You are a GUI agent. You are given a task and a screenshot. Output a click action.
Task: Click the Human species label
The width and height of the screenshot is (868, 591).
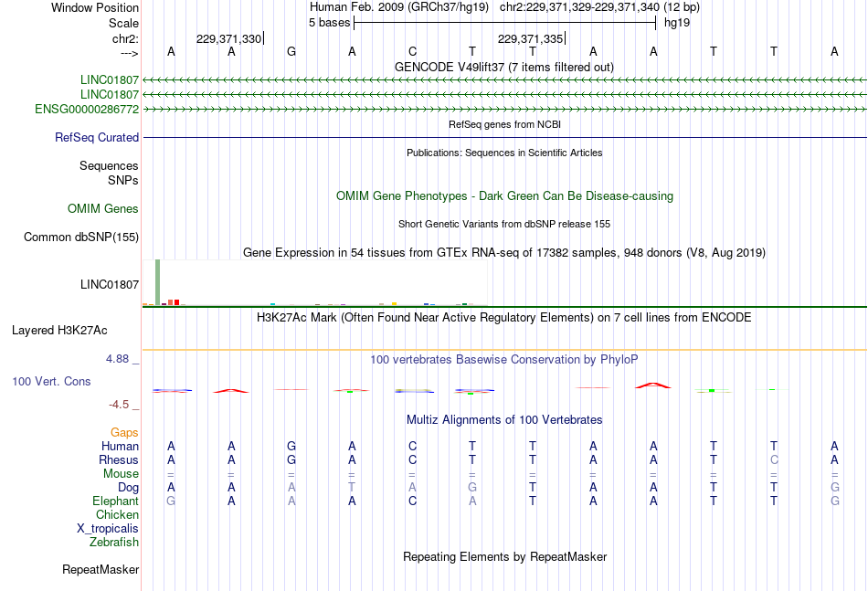120,446
